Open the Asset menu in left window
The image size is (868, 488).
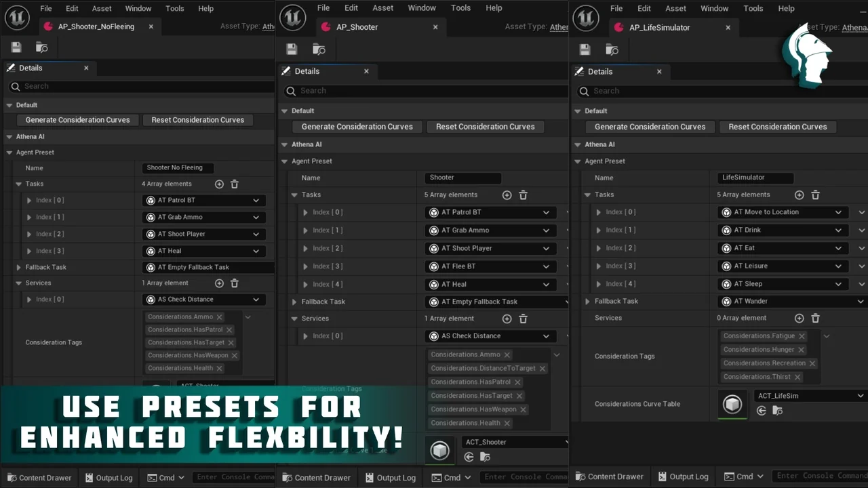[x=102, y=9]
